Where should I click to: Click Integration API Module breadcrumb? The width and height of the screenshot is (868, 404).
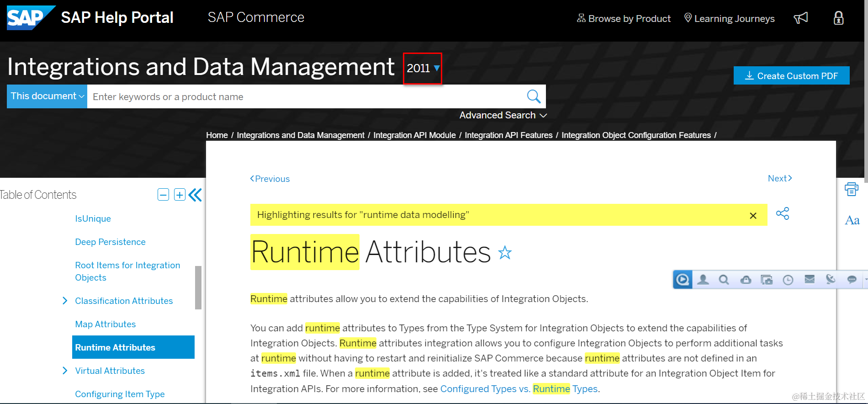[415, 135]
